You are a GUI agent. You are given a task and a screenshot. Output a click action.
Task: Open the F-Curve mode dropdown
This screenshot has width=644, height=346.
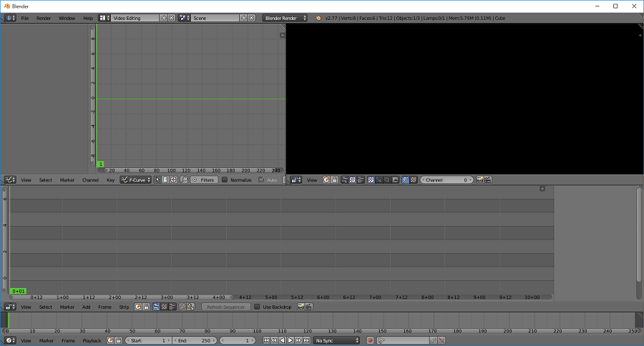tap(135, 179)
